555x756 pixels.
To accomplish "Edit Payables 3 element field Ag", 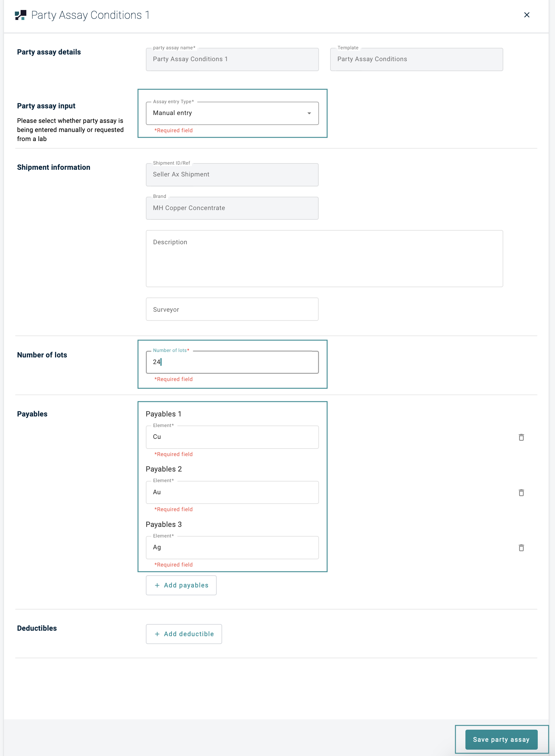I will (232, 547).
